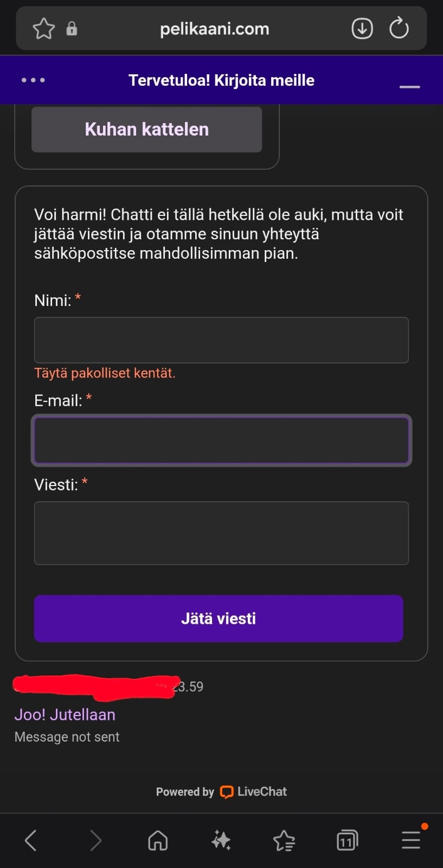Image resolution: width=443 pixels, height=868 pixels.
Task: Tap the favorites star in the bottom bar
Action: click(284, 839)
